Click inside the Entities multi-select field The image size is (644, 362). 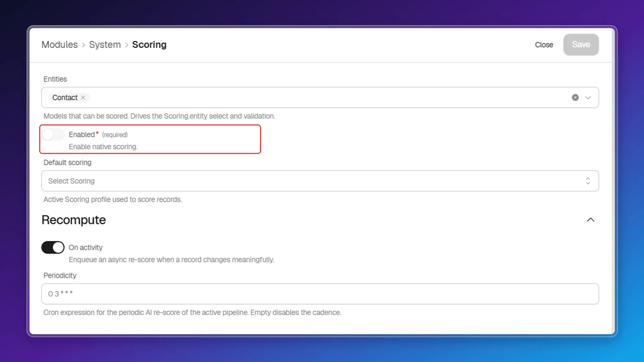[x=320, y=98]
